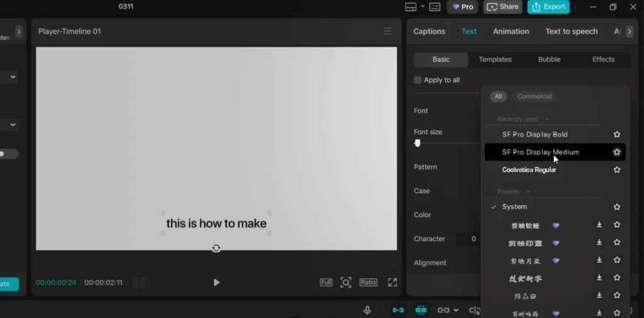Click the preview zoom magnifier icon
Screen dimensions: 644x318
(346, 282)
